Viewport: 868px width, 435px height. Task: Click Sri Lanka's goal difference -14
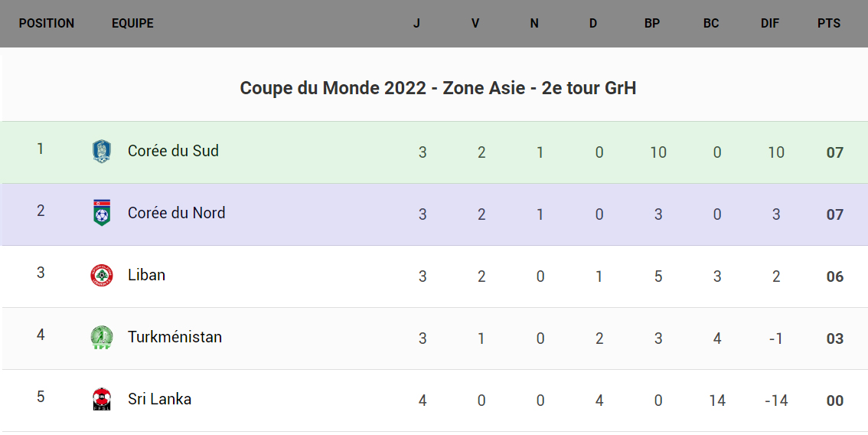click(775, 401)
